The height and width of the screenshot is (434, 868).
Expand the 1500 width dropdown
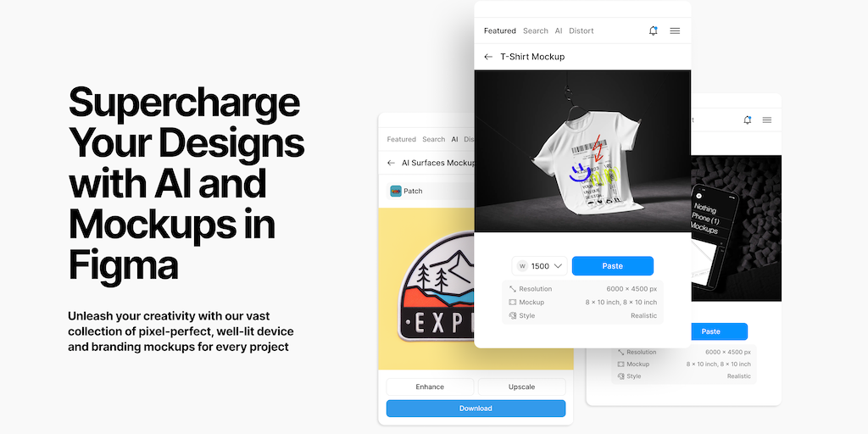(539, 265)
